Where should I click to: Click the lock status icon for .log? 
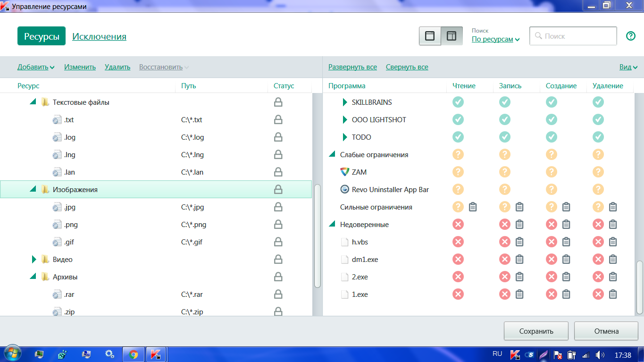[278, 137]
